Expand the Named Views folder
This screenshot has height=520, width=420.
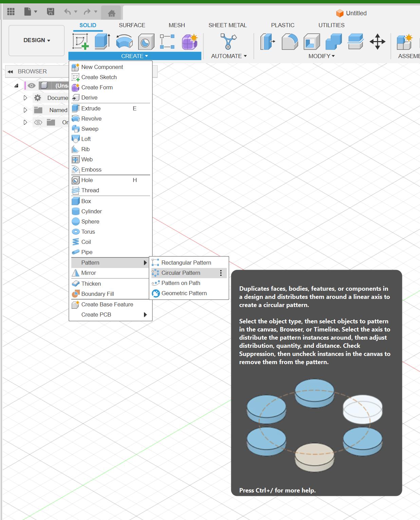click(x=25, y=110)
